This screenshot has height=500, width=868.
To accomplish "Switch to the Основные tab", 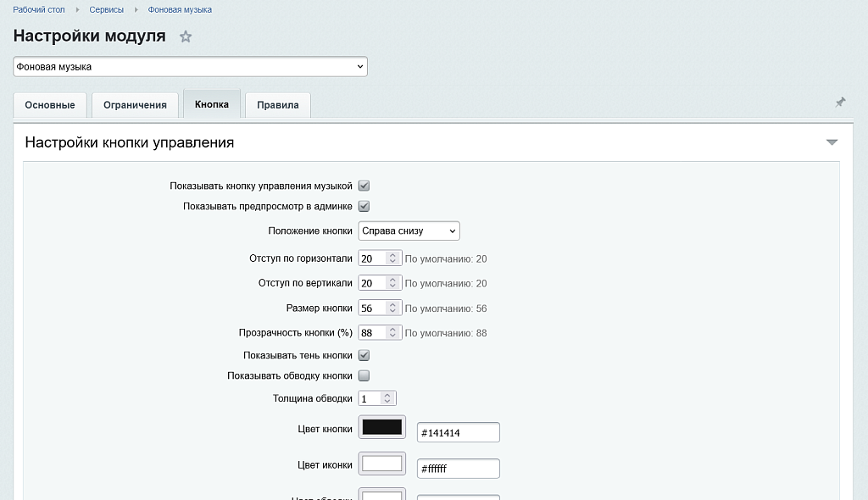I will pyautogui.click(x=50, y=105).
